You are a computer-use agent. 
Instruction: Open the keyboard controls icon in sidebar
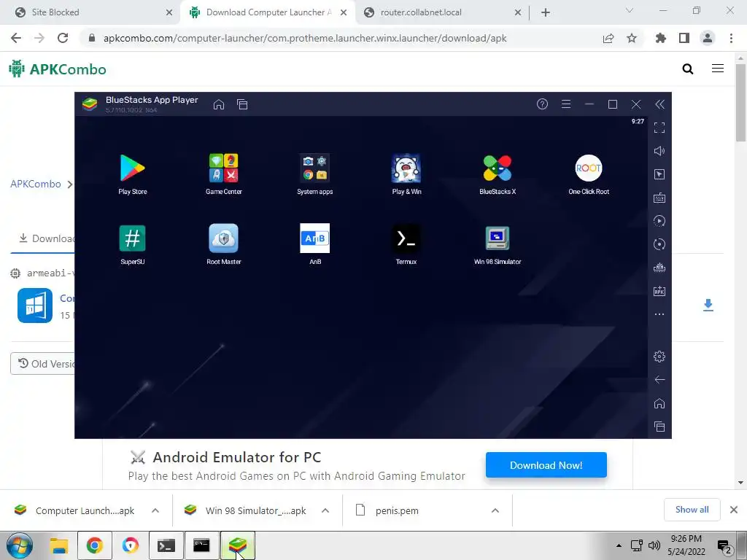coord(659,198)
